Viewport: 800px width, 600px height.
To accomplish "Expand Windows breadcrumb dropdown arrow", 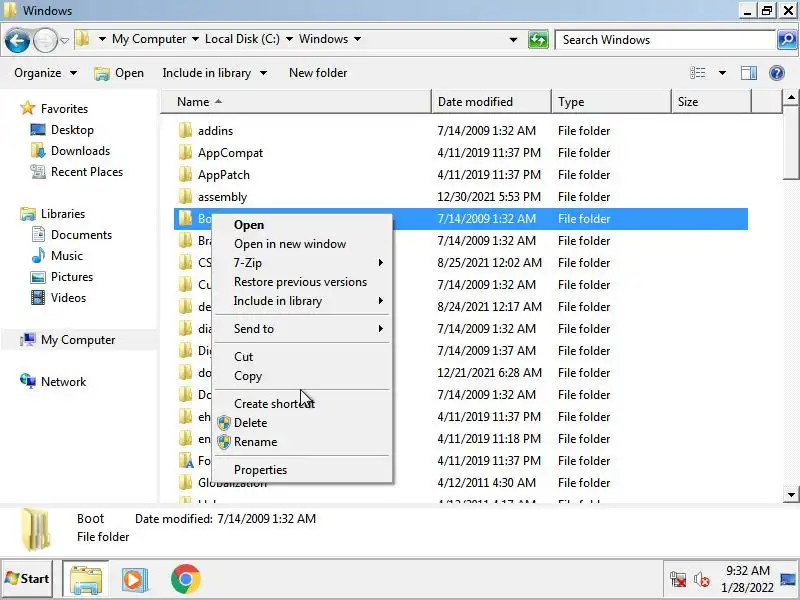I will tap(357, 39).
